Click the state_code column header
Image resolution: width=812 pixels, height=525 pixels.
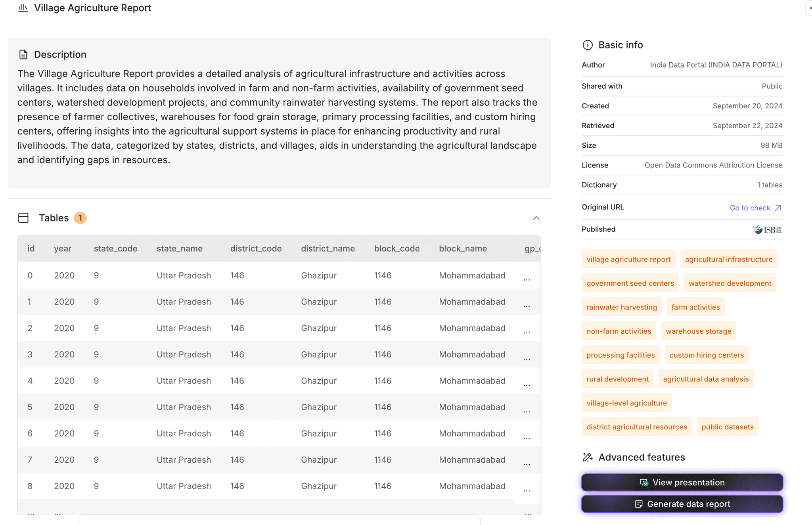coord(115,249)
